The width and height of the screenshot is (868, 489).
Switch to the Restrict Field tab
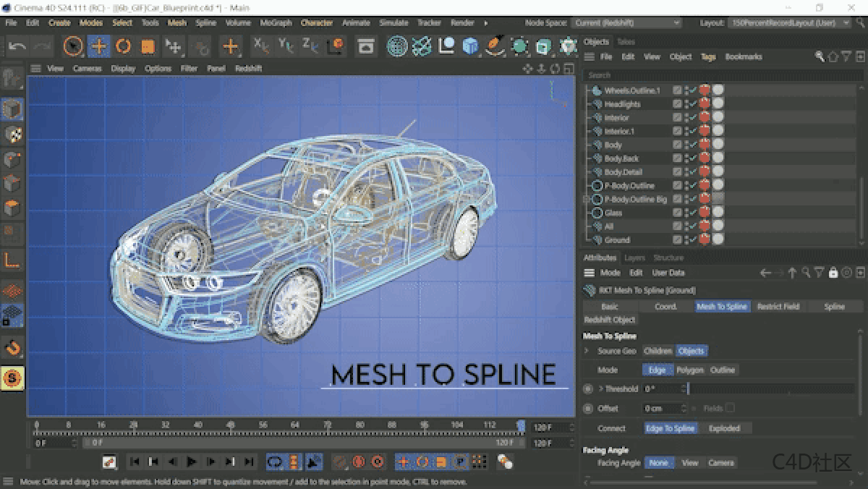778,306
